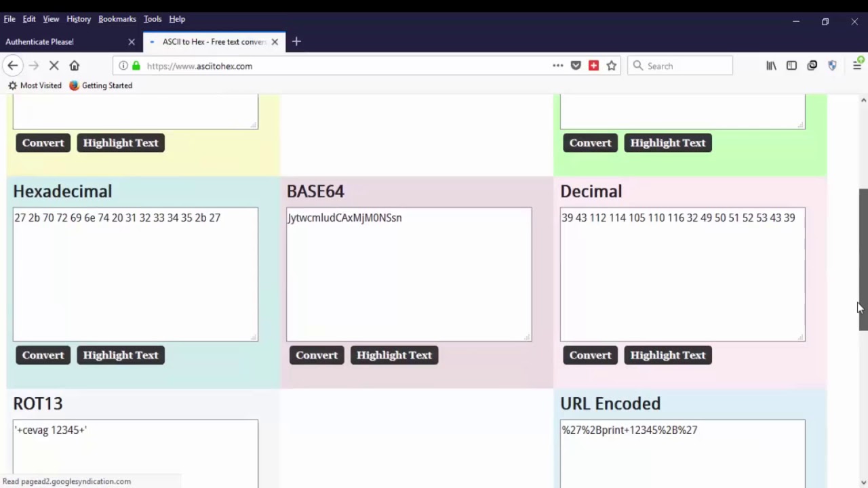Image resolution: width=868 pixels, height=488 pixels.
Task: Open the Bookmarks menu
Action: [117, 19]
